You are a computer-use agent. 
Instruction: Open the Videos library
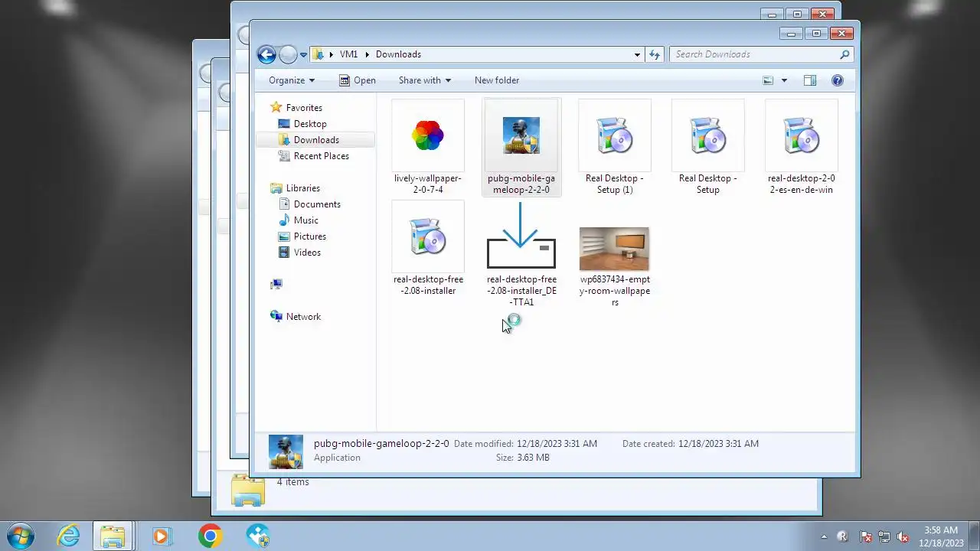(307, 253)
